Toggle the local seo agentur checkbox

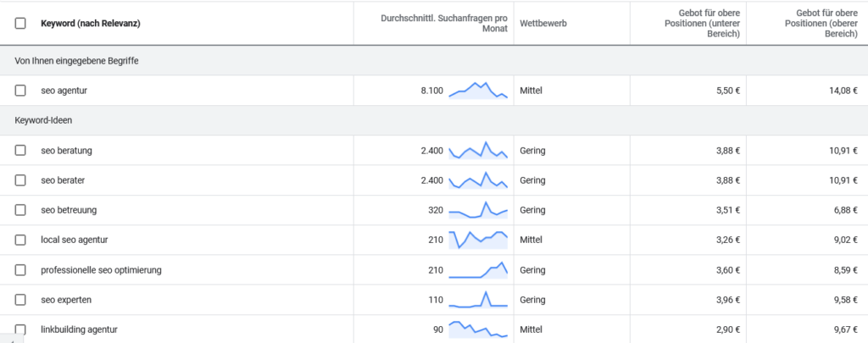click(20, 240)
